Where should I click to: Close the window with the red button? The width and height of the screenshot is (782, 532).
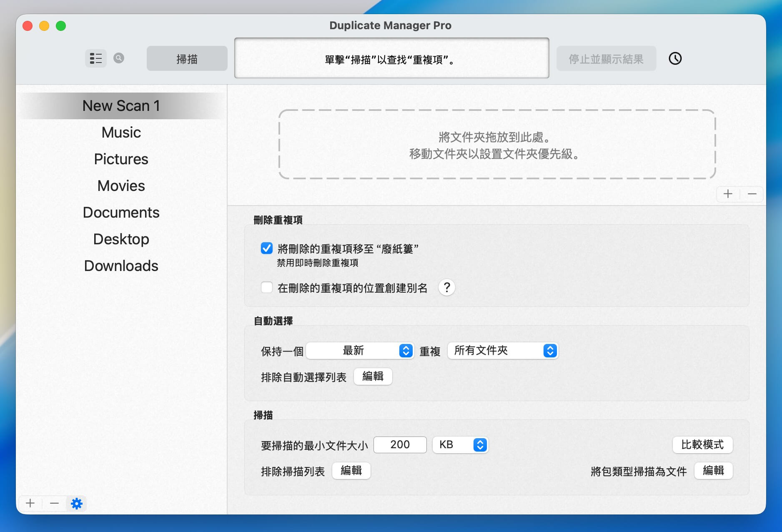coord(28,26)
